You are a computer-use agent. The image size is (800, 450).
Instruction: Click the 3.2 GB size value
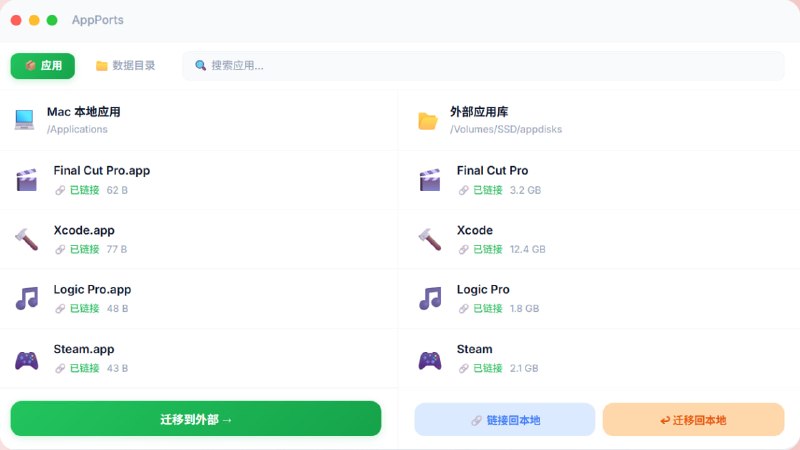[525, 190]
